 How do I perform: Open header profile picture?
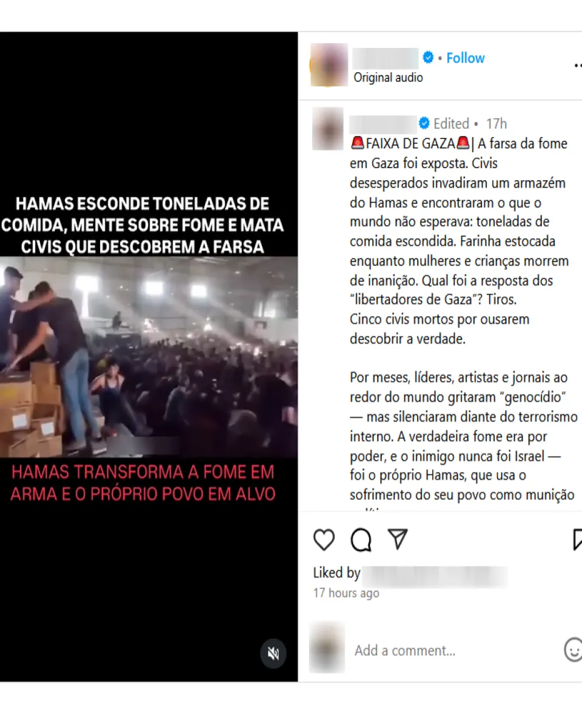tap(329, 64)
